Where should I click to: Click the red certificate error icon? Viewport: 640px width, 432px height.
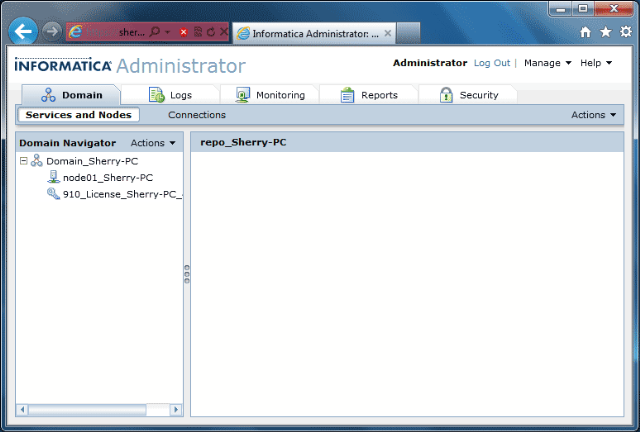[x=183, y=32]
